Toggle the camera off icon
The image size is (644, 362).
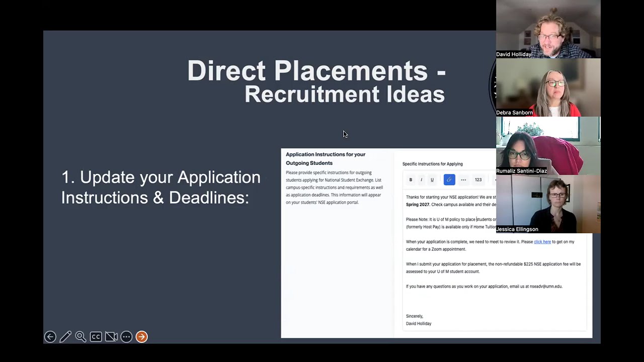click(x=111, y=337)
